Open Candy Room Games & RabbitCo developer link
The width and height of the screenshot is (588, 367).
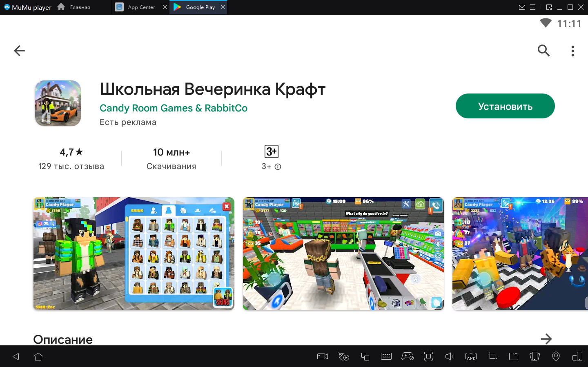[x=173, y=108]
